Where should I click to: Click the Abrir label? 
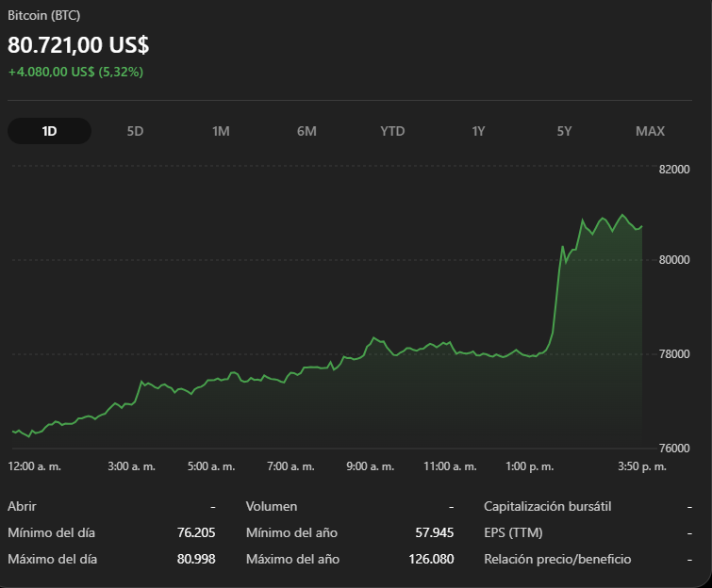[x=23, y=506]
